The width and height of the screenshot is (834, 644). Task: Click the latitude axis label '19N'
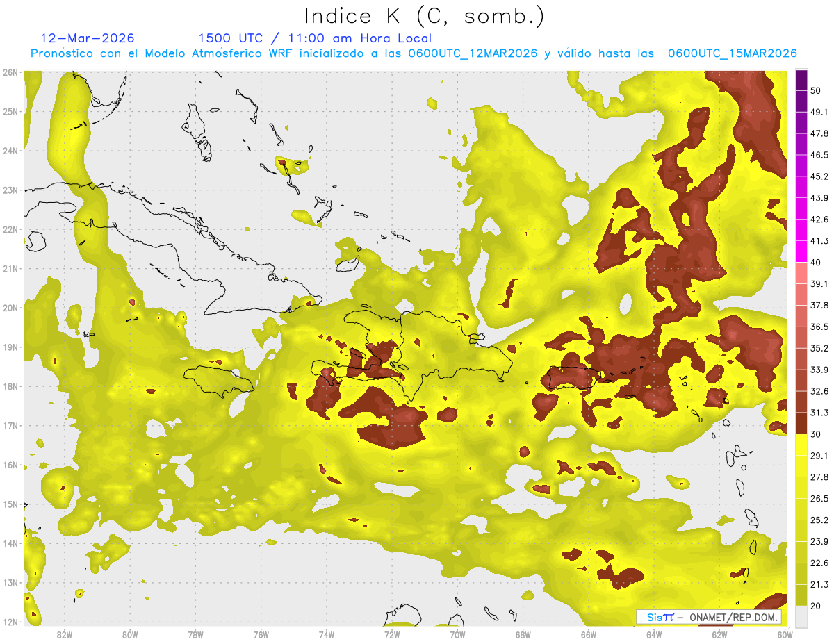(10, 347)
